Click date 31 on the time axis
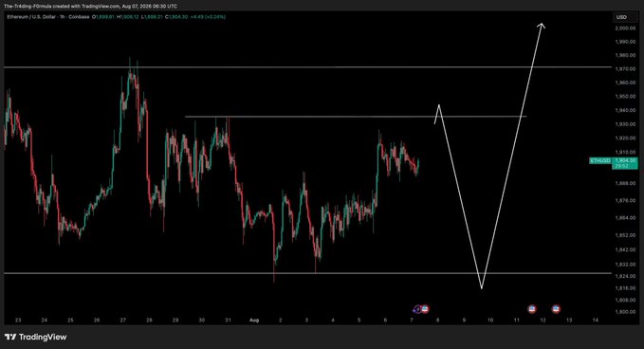 pos(228,320)
